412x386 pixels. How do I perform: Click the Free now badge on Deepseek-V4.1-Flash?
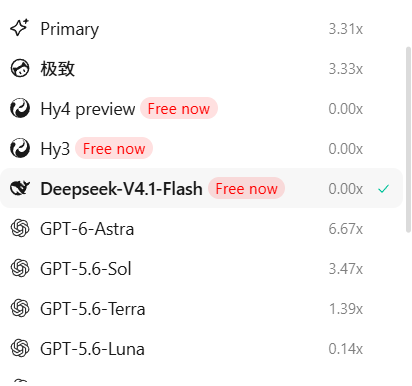pyautogui.click(x=246, y=188)
